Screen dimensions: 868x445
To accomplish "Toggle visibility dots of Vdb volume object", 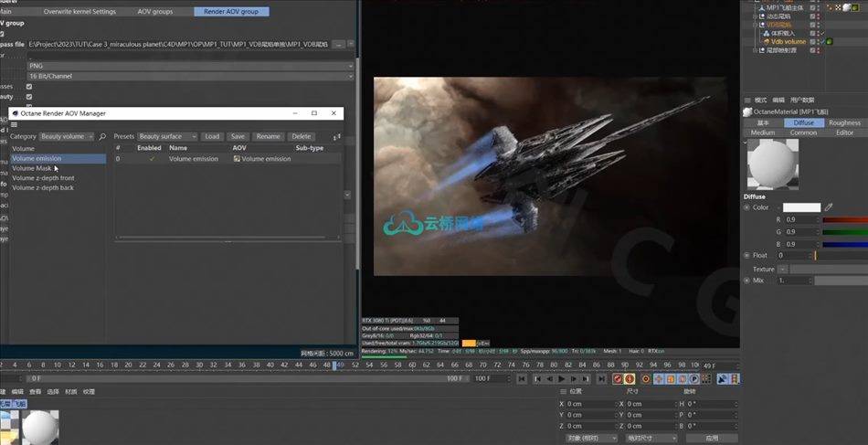I will coord(818,41).
